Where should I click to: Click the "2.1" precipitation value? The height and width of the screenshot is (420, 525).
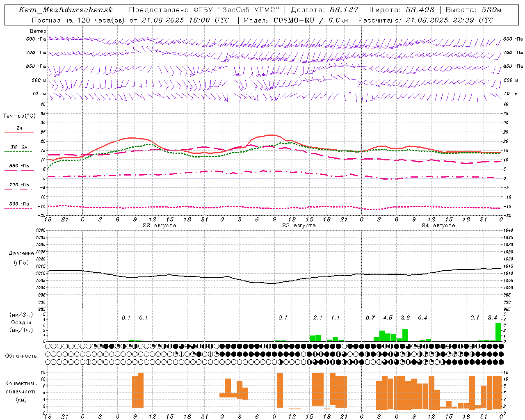pos(317,317)
